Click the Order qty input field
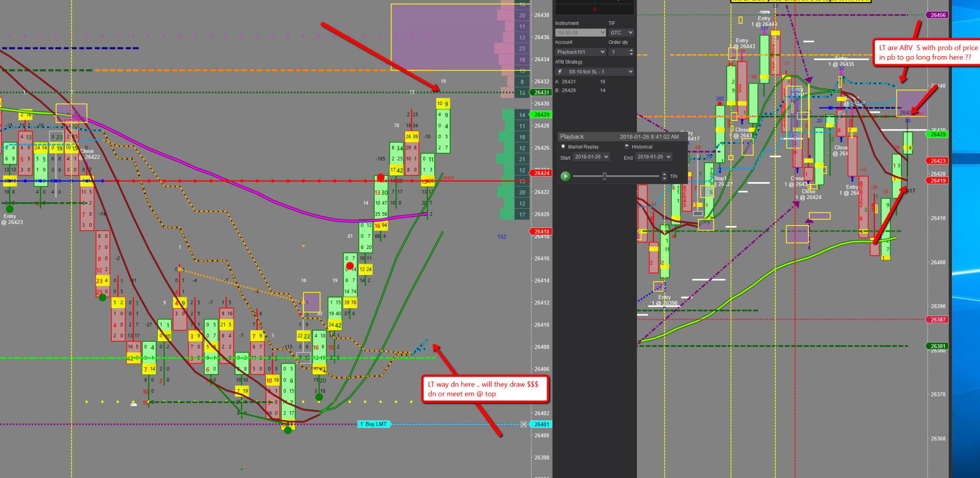 [618, 52]
